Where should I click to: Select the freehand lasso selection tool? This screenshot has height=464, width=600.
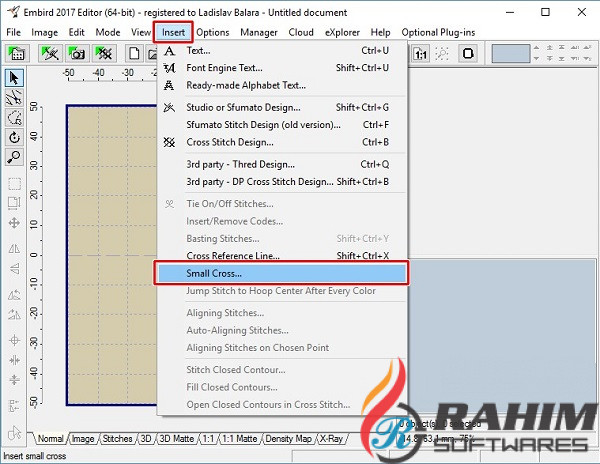click(x=15, y=117)
